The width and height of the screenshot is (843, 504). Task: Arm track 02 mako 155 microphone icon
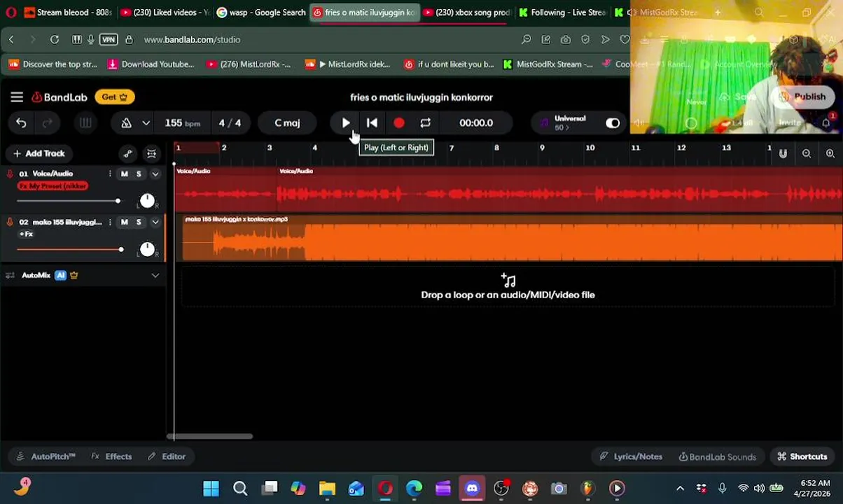pos(10,223)
